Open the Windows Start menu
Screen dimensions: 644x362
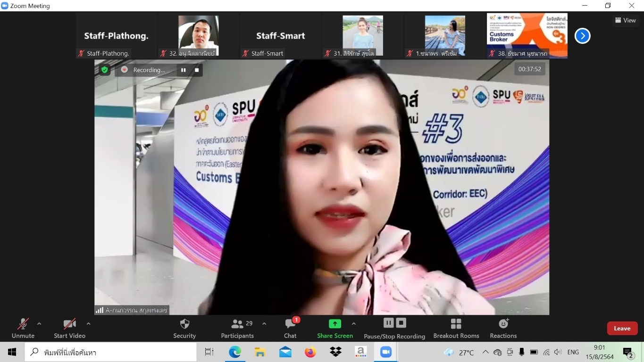(12, 352)
